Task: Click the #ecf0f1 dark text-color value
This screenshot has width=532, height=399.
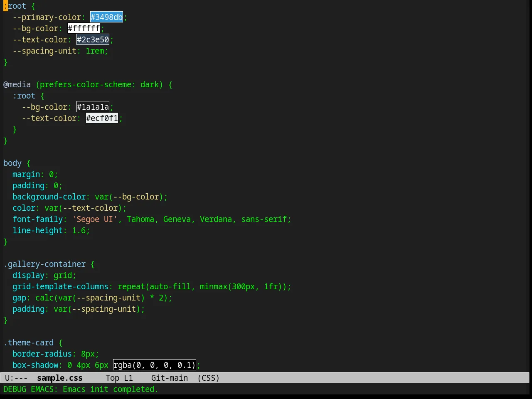Action: (102, 118)
